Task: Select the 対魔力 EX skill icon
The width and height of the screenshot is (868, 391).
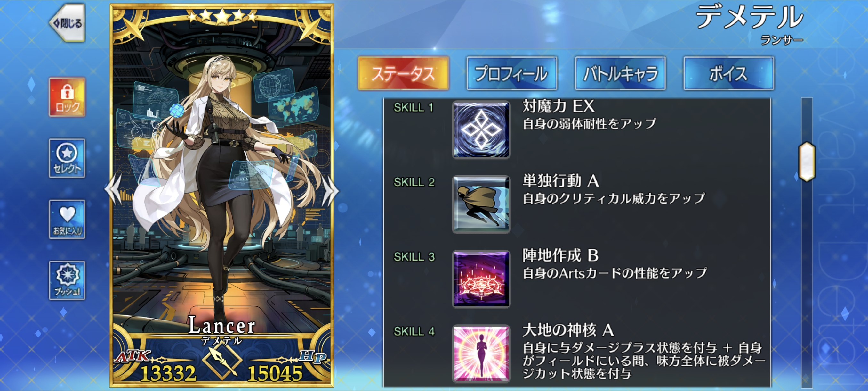Action: 481,130
